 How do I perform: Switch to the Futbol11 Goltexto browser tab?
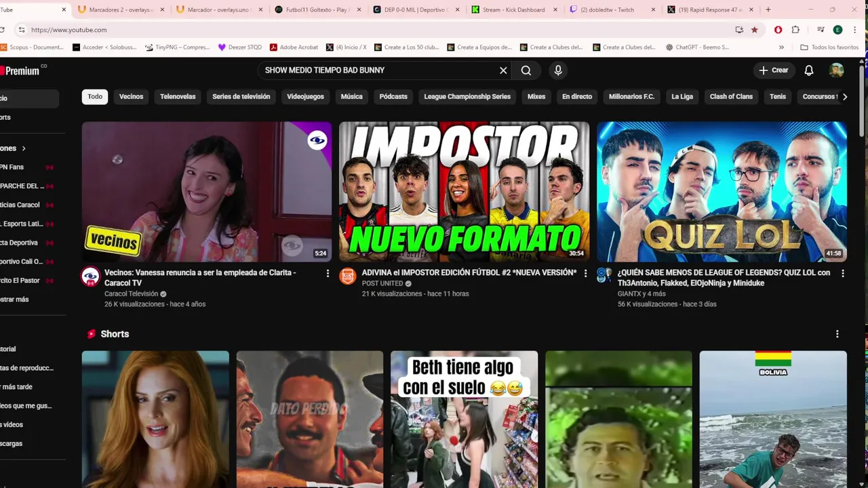click(319, 9)
